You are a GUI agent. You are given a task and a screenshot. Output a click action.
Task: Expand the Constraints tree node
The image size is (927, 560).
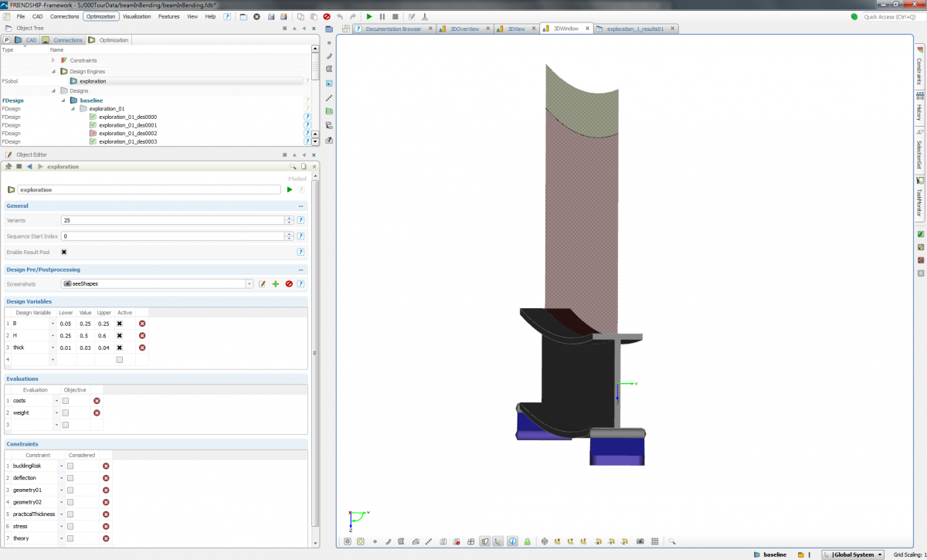pos(54,60)
